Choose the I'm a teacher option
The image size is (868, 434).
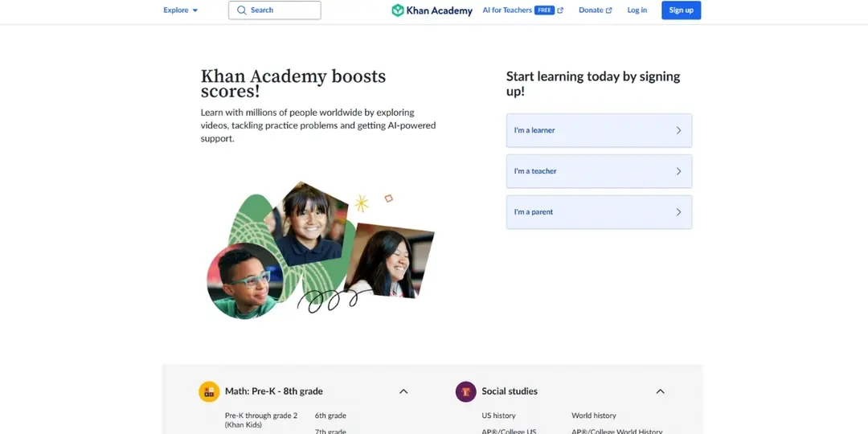point(599,171)
